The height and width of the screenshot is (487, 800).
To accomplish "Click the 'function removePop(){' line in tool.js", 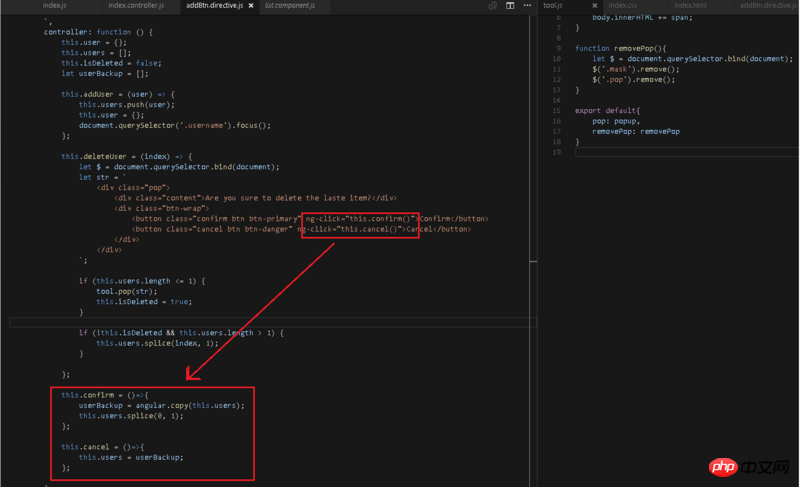I will (x=620, y=48).
